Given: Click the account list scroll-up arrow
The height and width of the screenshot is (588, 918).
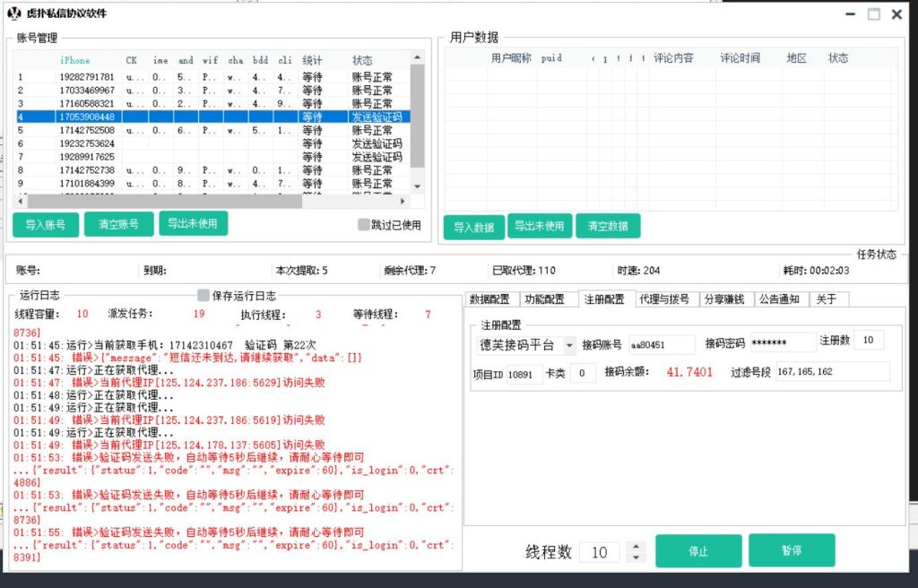Looking at the screenshot, I should [417, 58].
